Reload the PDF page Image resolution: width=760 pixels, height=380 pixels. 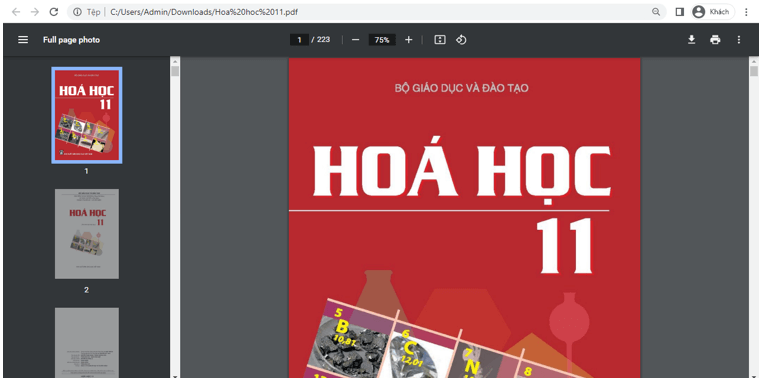pyautogui.click(x=54, y=12)
